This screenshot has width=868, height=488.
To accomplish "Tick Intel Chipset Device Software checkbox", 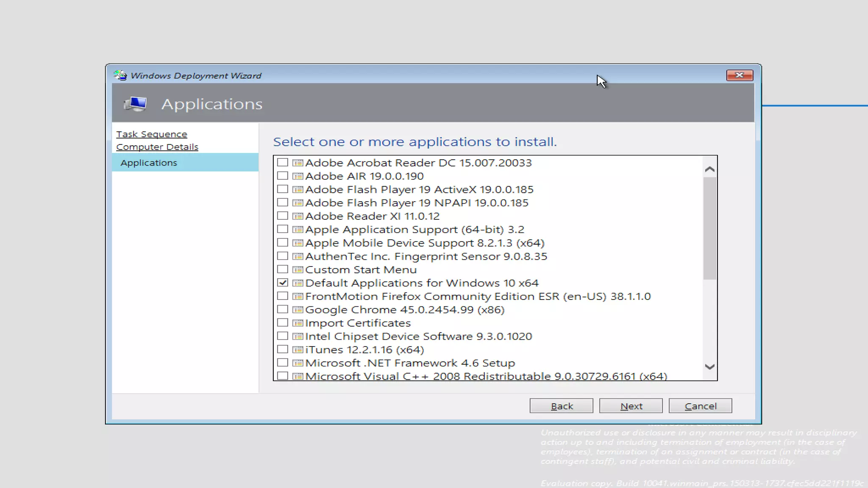I will tap(283, 335).
